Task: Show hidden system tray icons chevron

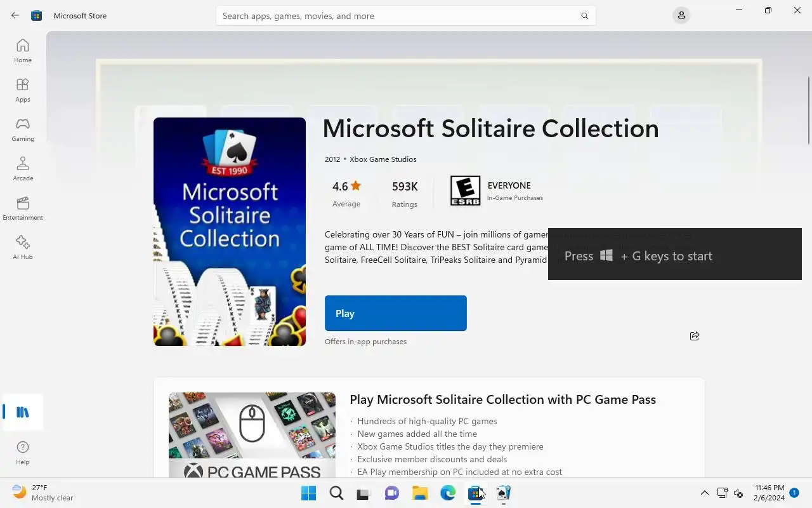Action: (704, 493)
